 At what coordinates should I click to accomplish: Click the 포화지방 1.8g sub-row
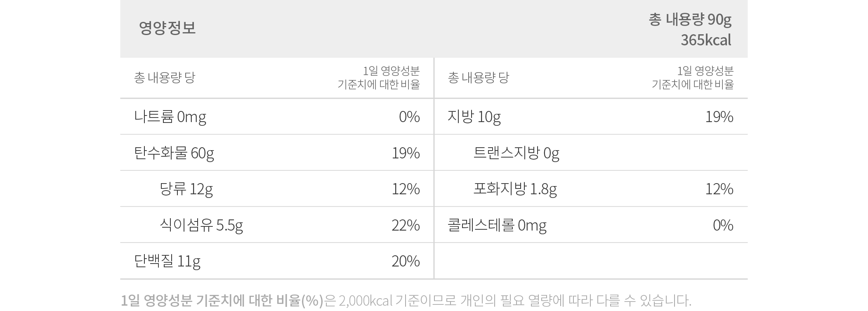(515, 189)
